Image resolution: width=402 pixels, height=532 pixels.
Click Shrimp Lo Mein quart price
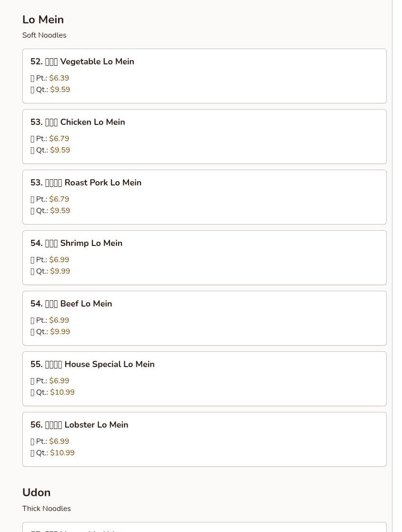[x=60, y=271]
